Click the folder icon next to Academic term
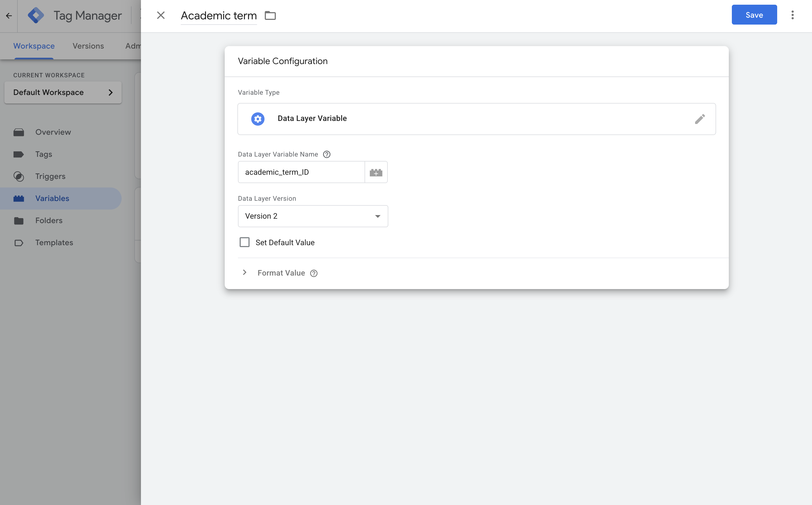 270,15
